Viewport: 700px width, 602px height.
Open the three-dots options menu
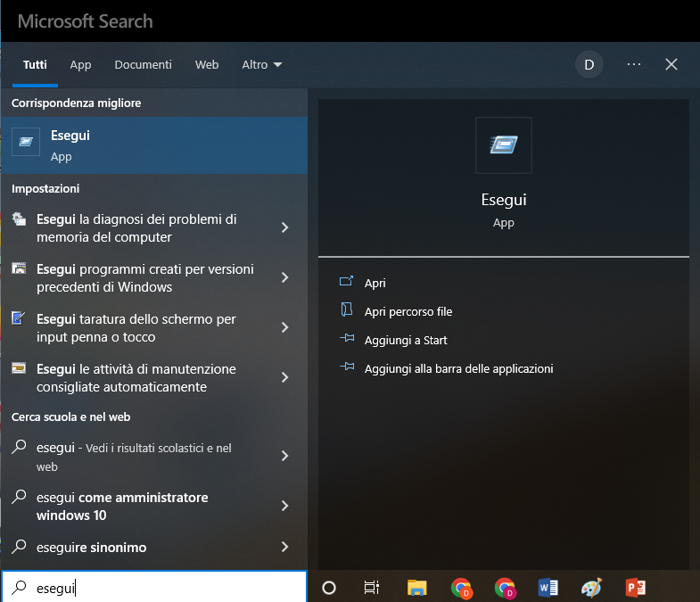pyautogui.click(x=633, y=65)
